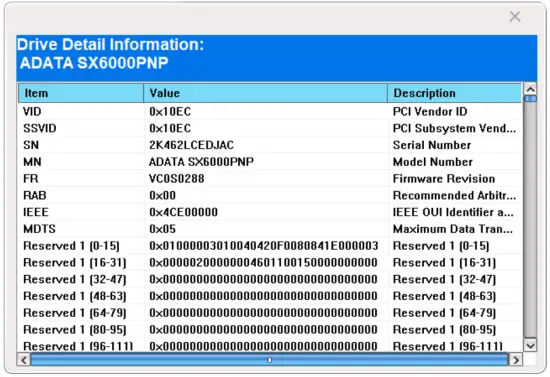This screenshot has height=377, width=550.
Task: Click the SSVID value 0x10EC
Action: (170, 128)
